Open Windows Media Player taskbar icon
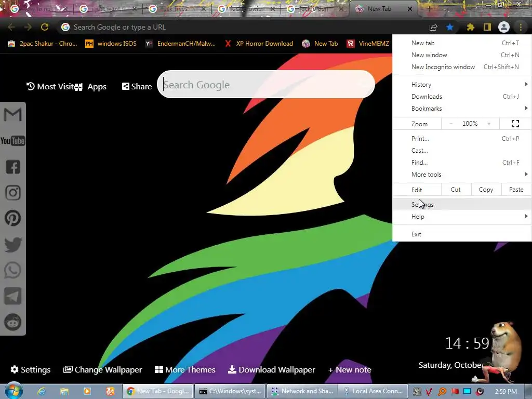Viewport: 532px width, 399px height. coord(87,391)
